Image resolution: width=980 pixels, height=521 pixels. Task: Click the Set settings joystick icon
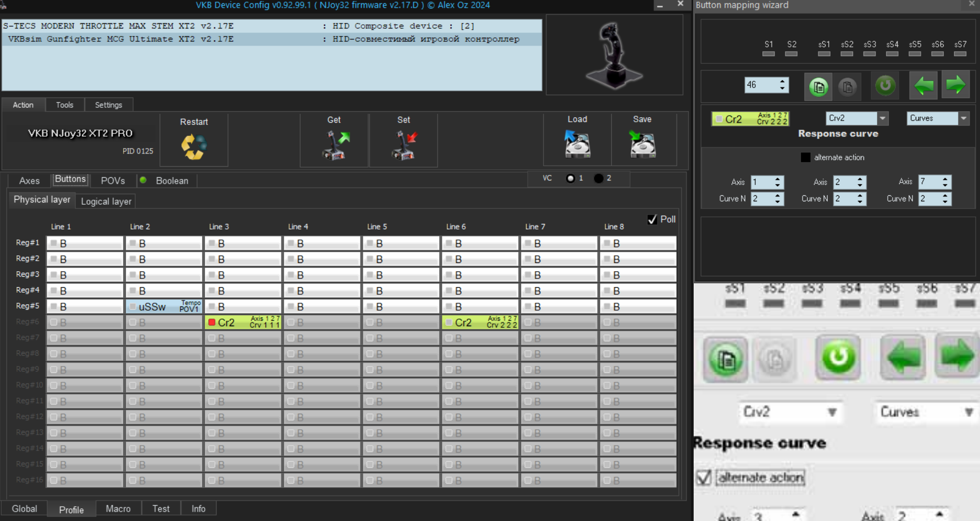[x=404, y=146]
